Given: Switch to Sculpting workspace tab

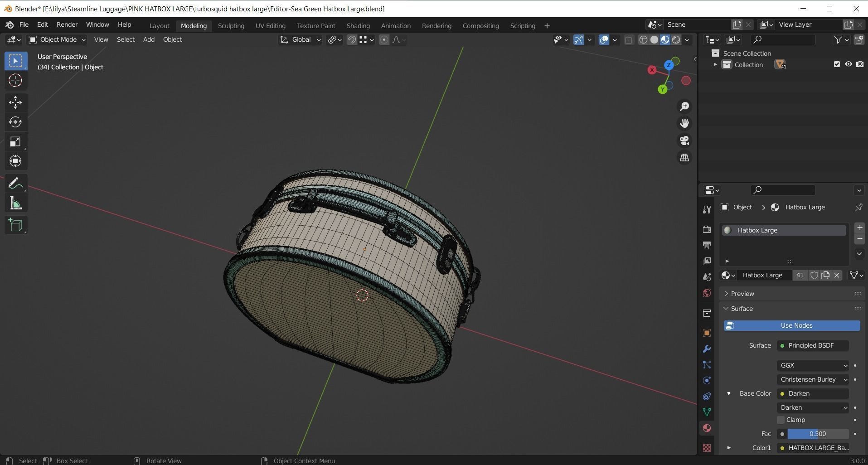Looking at the screenshot, I should (x=231, y=26).
